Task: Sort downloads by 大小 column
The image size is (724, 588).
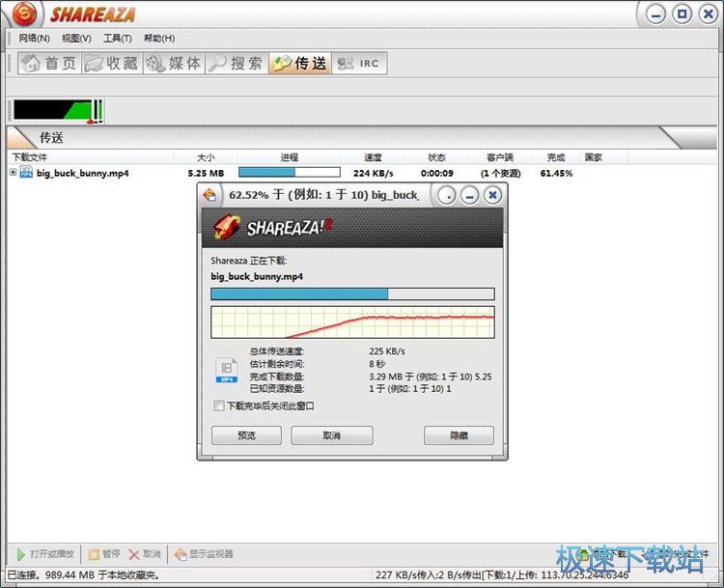Action: pyautogui.click(x=206, y=157)
